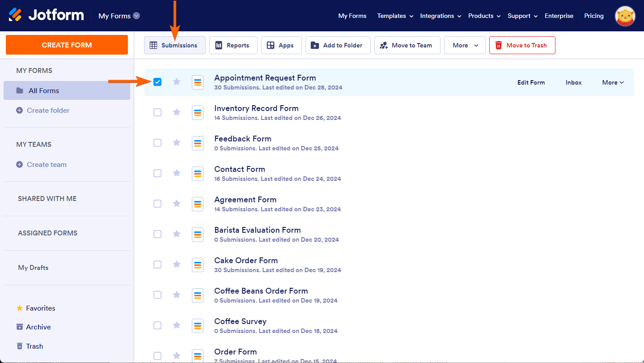Go to My Forms in the top navigation

[x=352, y=16]
